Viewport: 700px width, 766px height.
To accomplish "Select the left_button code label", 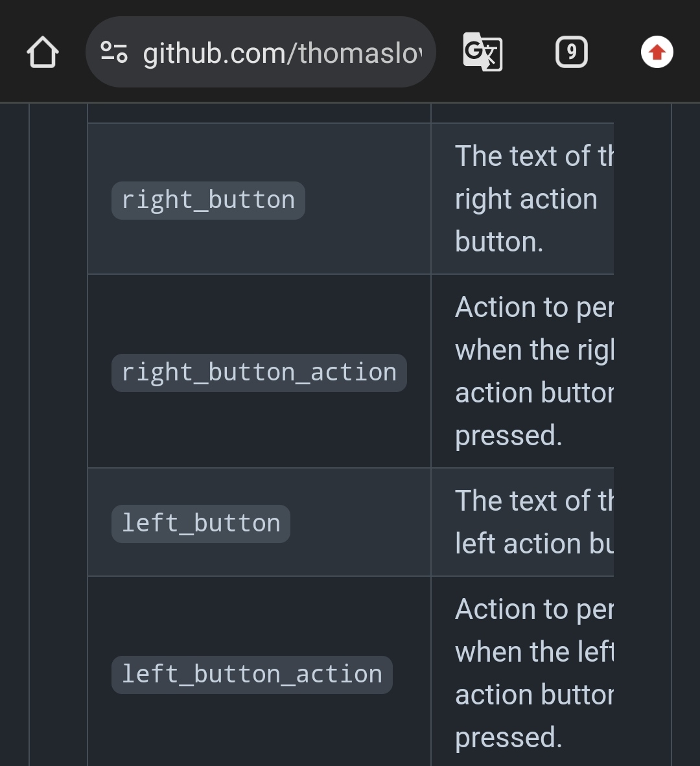I will click(x=201, y=524).
